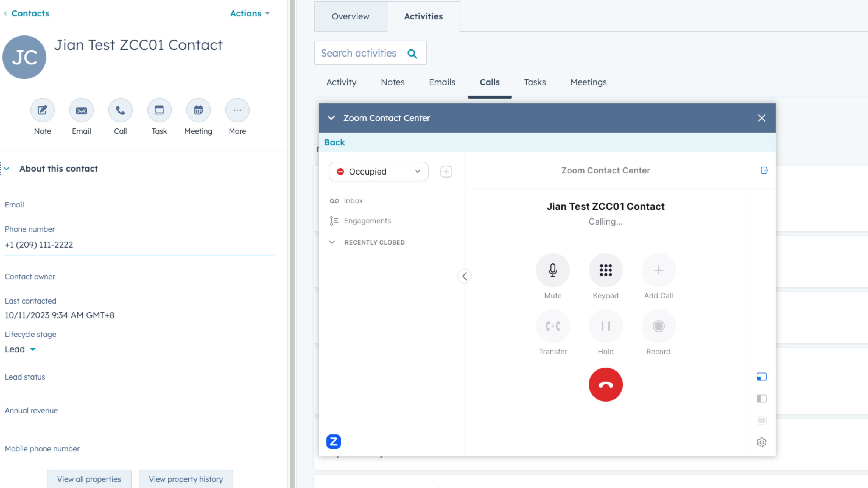The height and width of the screenshot is (488, 868).
Task: Open the Occupied status dropdown
Action: click(x=378, y=171)
